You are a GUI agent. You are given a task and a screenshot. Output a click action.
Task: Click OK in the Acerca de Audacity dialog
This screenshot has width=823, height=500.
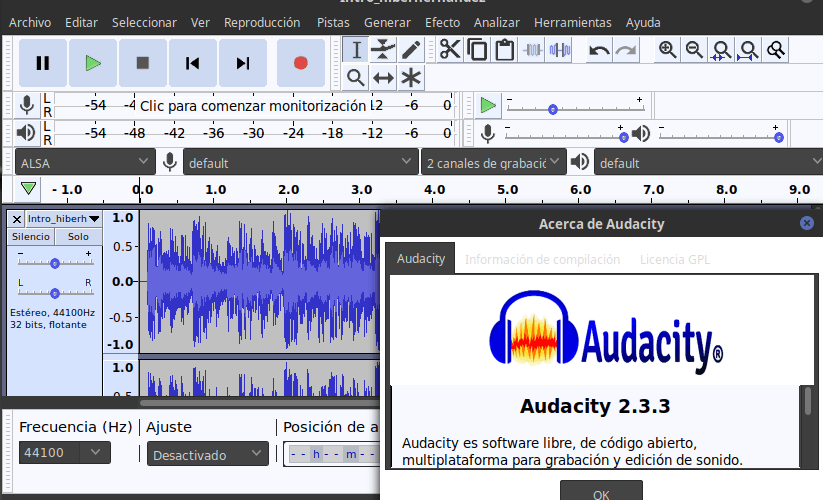click(602, 491)
